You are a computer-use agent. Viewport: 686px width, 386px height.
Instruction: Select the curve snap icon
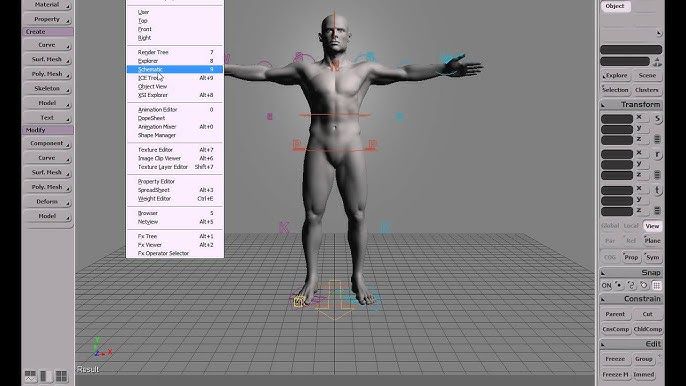coord(631,285)
